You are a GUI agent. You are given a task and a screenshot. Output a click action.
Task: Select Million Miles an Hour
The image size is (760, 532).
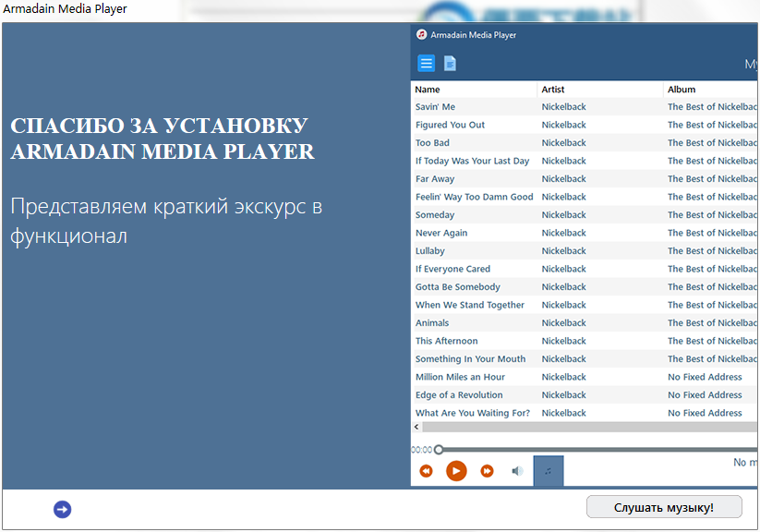tap(460, 377)
